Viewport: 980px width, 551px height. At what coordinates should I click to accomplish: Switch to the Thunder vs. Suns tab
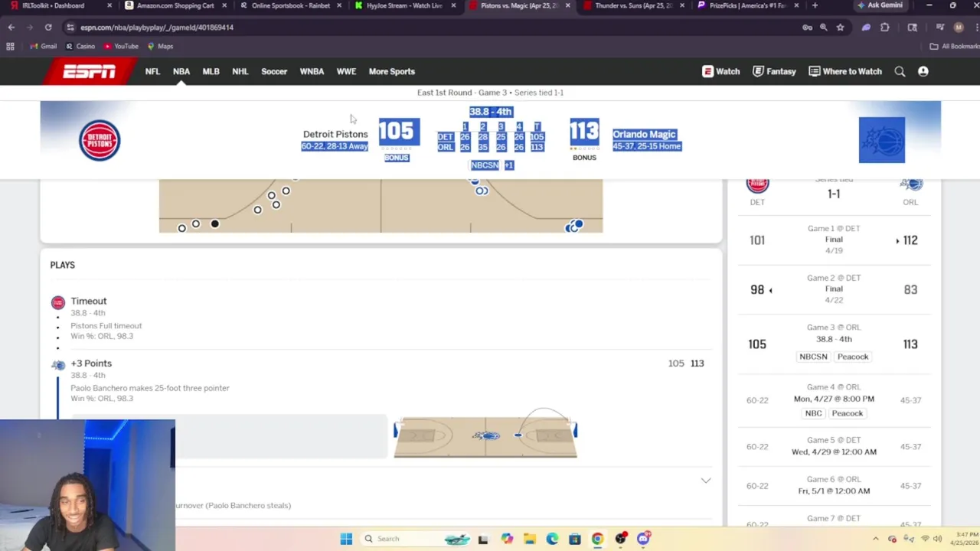[634, 5]
